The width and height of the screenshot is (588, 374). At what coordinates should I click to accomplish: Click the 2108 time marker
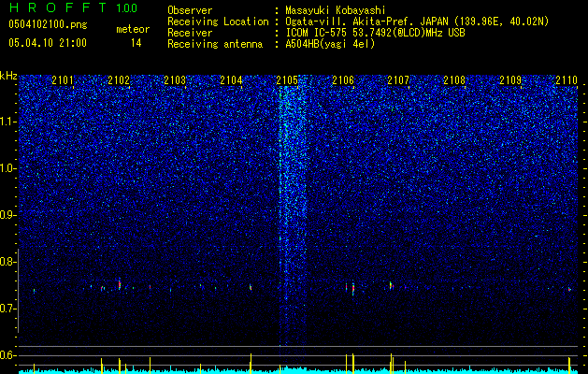[x=454, y=79]
